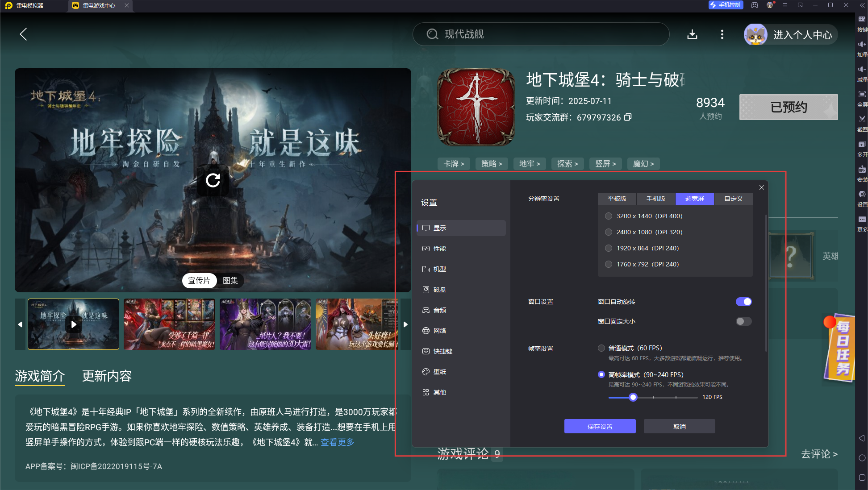This screenshot has height=490, width=868.
Task: Click the user avatar icon in title bar
Action: pos(770,5)
